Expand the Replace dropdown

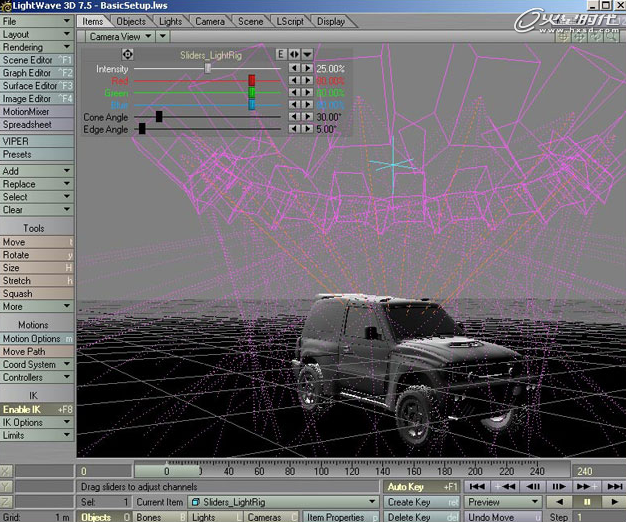(x=37, y=184)
